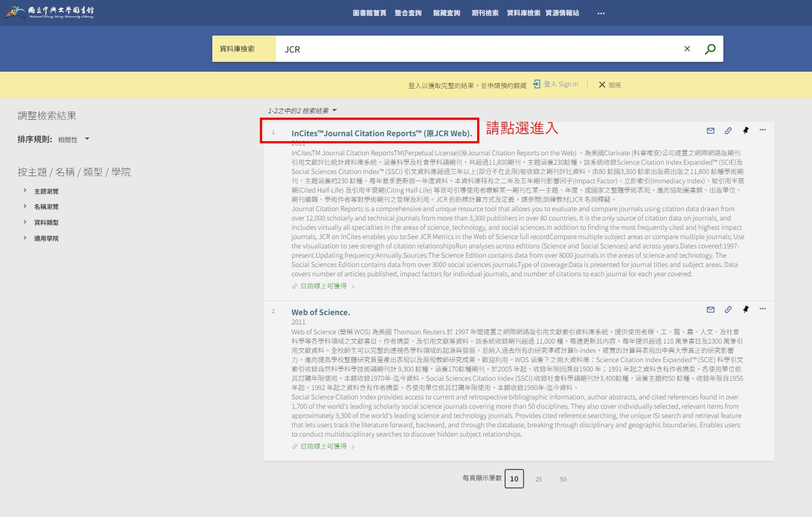Open 圖書館首頁 in top navigation
Viewport: 812px width, 517px height.
click(x=369, y=13)
